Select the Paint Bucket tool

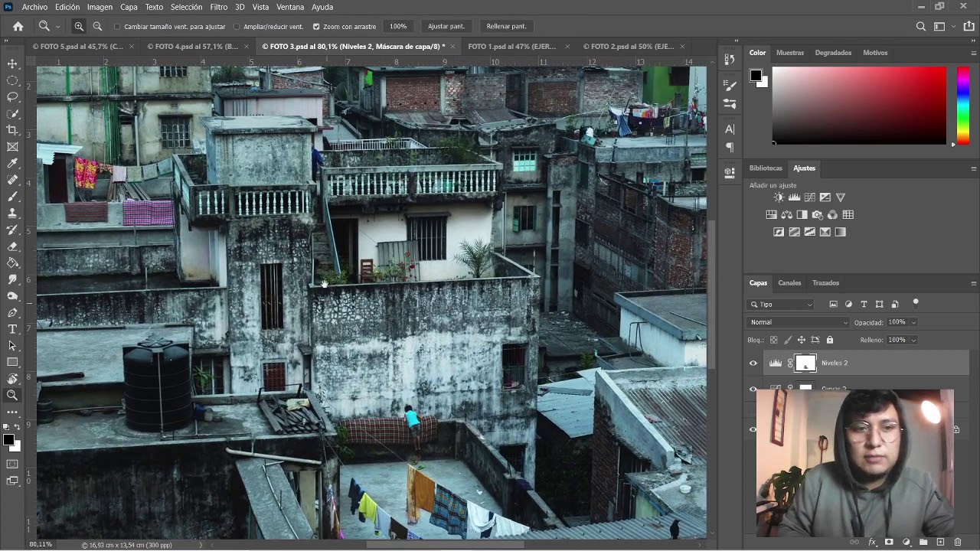(x=12, y=263)
